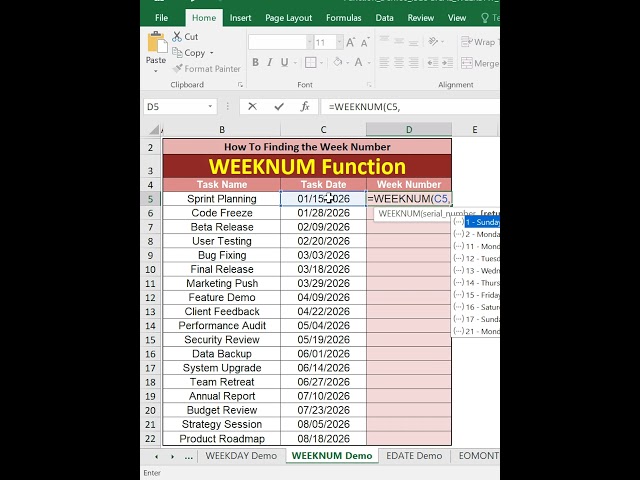
Task: Open Font dialog launcher
Action: pyautogui.click(x=369, y=85)
